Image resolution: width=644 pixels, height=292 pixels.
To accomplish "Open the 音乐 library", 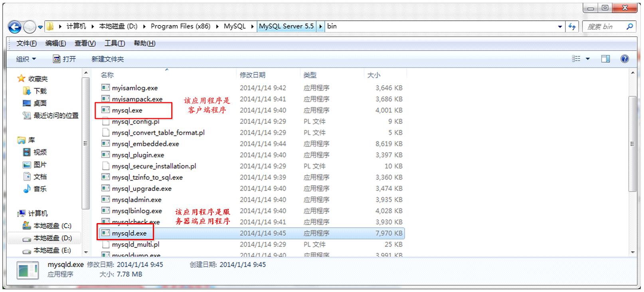I will pos(40,189).
